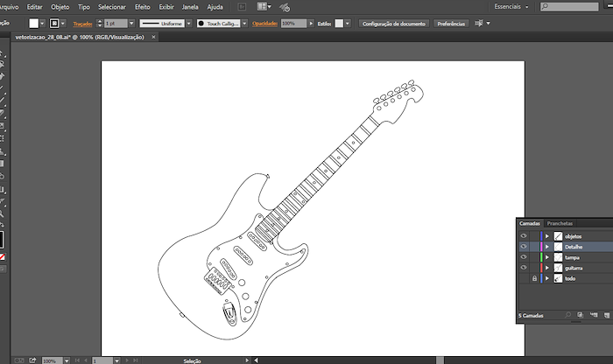Click the white fill color swatch
Image resolution: width=613 pixels, height=364 pixels.
click(x=34, y=24)
